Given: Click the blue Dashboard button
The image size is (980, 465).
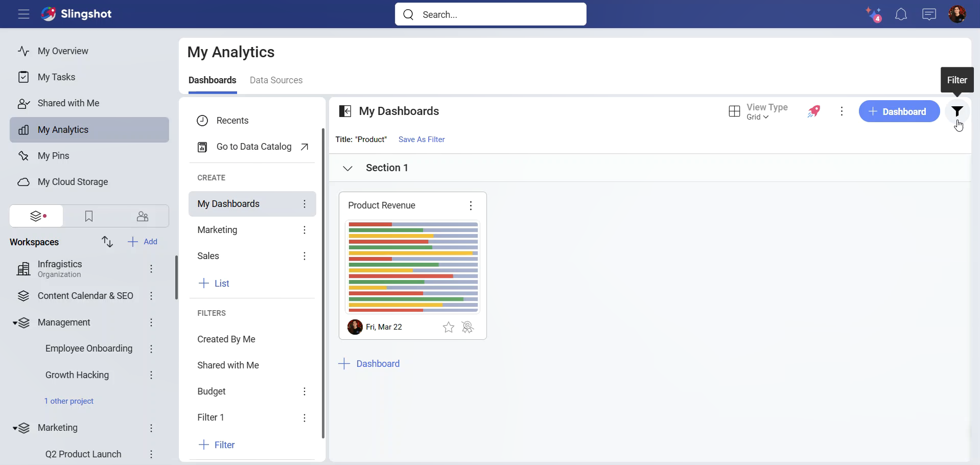Looking at the screenshot, I should (899, 111).
